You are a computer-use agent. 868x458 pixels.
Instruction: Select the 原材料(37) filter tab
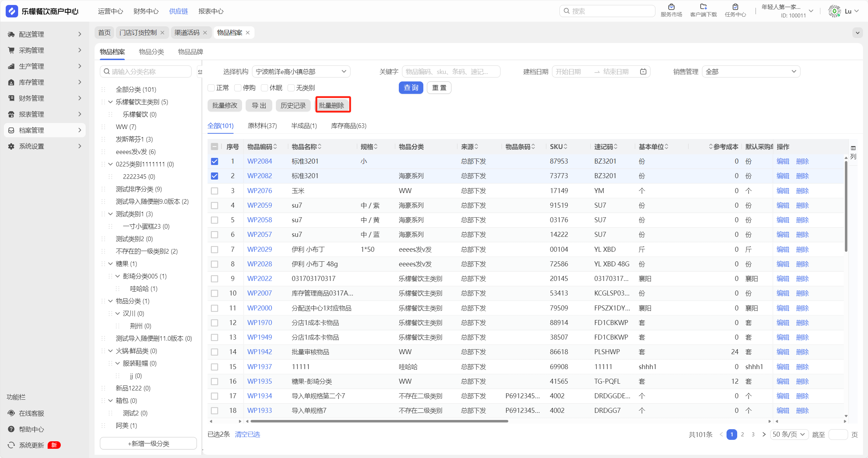[262, 126]
